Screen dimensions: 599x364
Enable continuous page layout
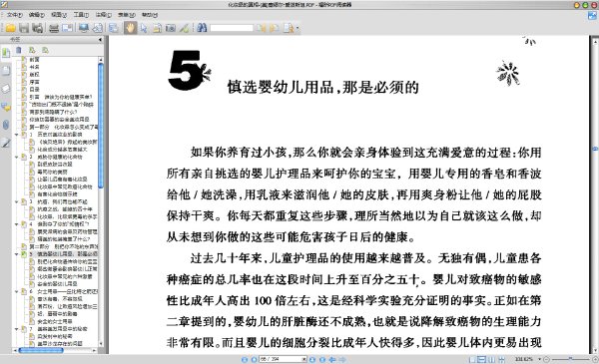[x=482, y=359]
